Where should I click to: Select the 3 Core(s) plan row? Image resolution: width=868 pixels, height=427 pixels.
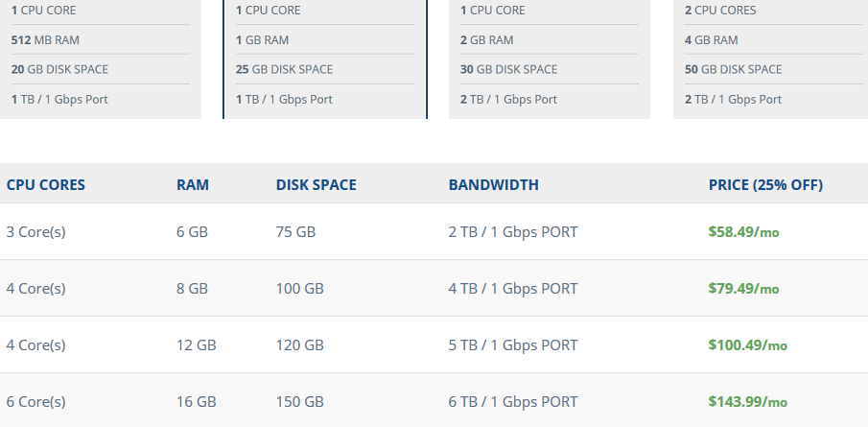(434, 231)
